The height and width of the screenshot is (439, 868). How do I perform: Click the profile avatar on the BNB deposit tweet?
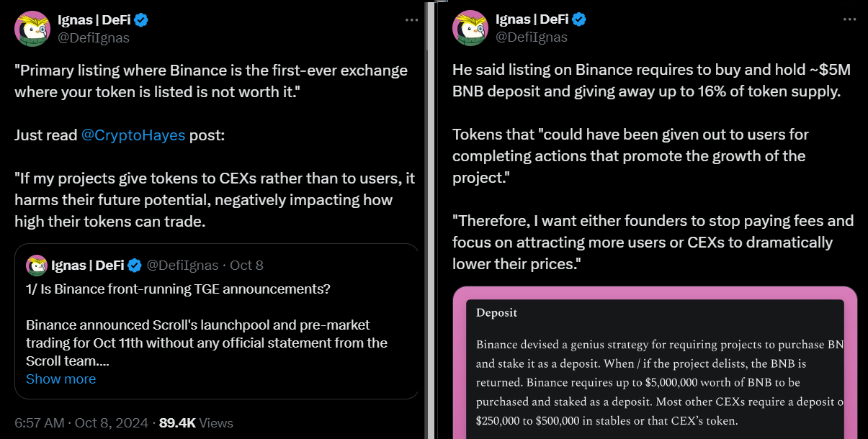click(470, 29)
